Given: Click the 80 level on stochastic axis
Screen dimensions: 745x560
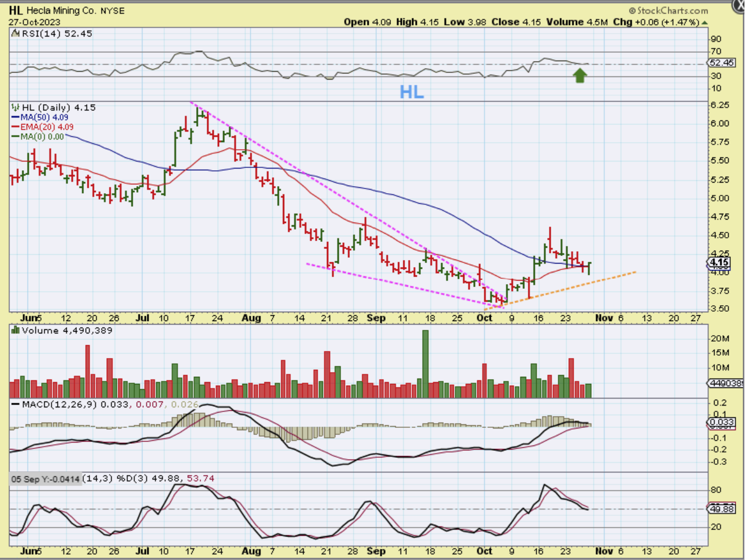Looking at the screenshot, I should tap(716, 490).
